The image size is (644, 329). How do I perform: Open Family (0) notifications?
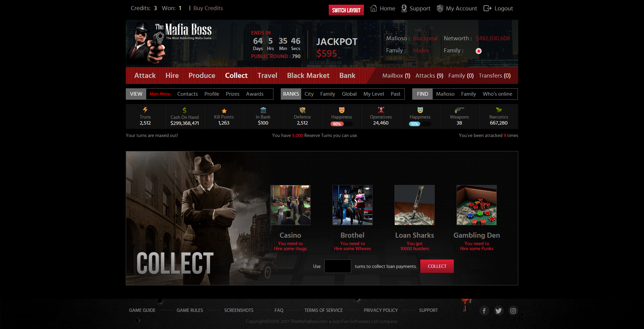click(x=461, y=76)
